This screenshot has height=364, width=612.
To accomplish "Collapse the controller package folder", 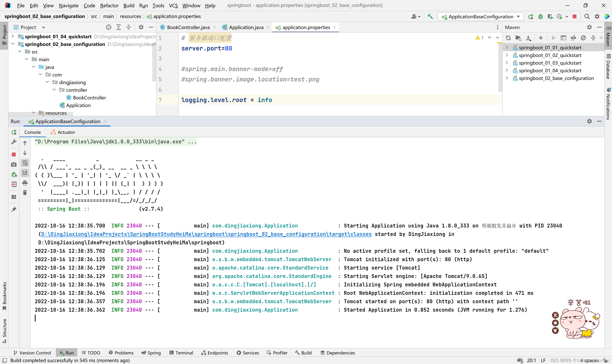I will (54, 90).
